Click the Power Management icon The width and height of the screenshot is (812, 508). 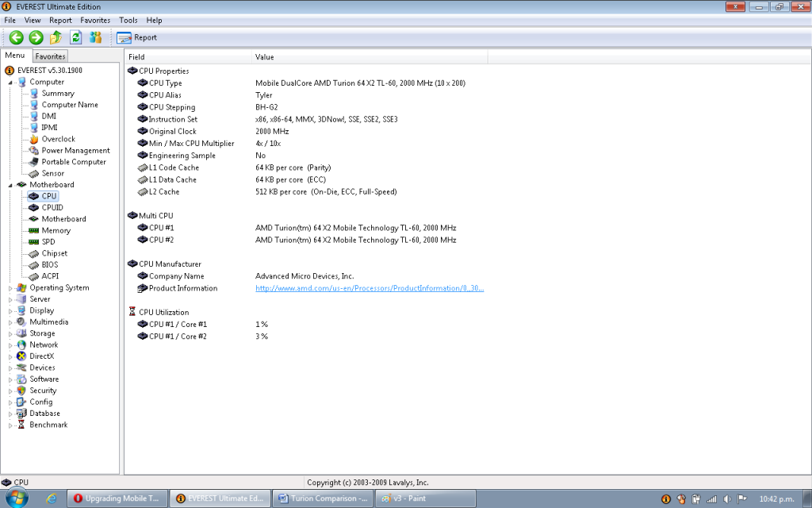[33, 150]
